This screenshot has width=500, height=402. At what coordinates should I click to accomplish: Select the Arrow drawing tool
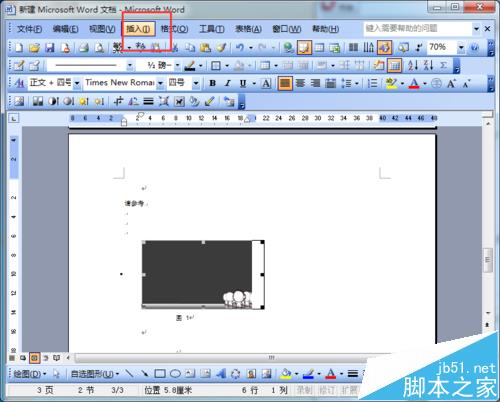tap(145, 374)
